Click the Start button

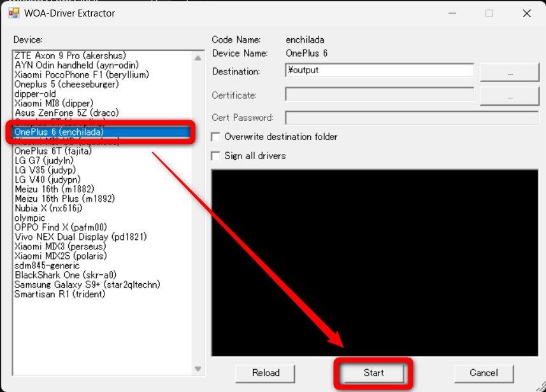(373, 373)
